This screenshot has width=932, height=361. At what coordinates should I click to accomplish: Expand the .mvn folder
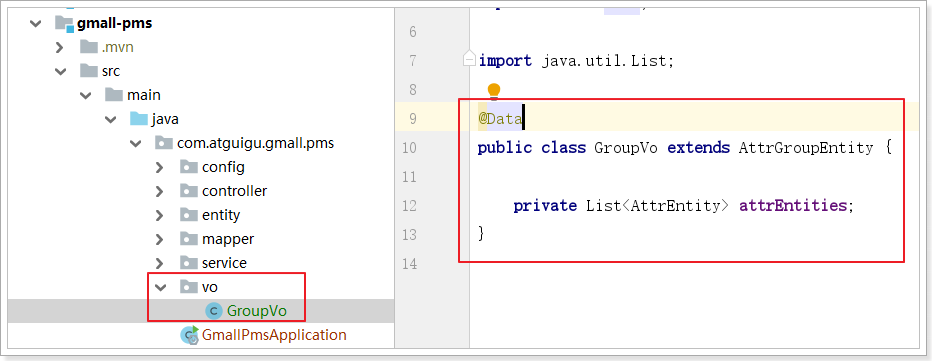[60, 47]
